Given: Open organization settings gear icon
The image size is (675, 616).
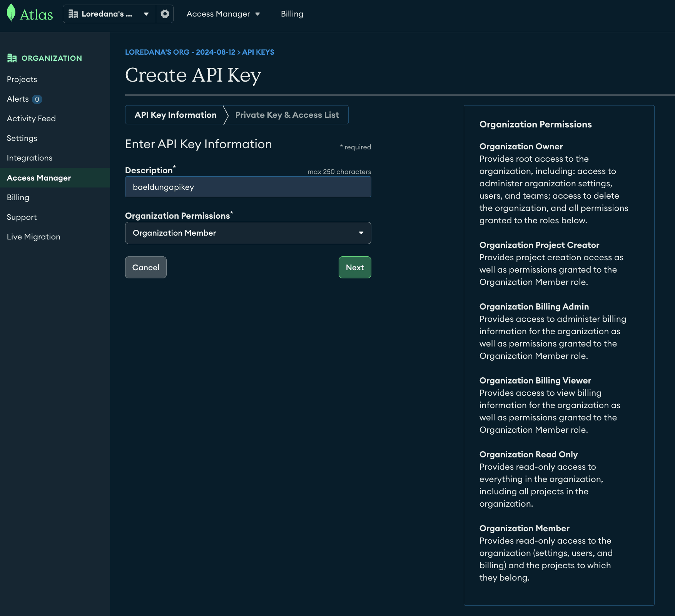Looking at the screenshot, I should tap(165, 14).
